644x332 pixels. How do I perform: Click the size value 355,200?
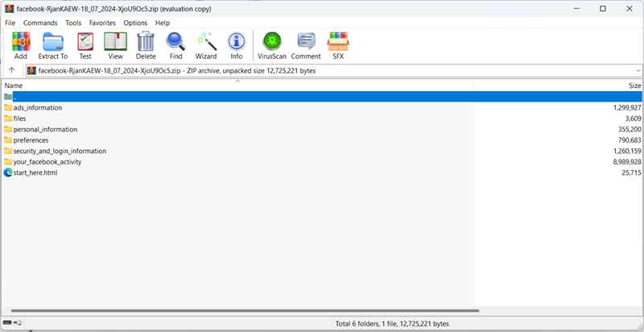pos(630,130)
